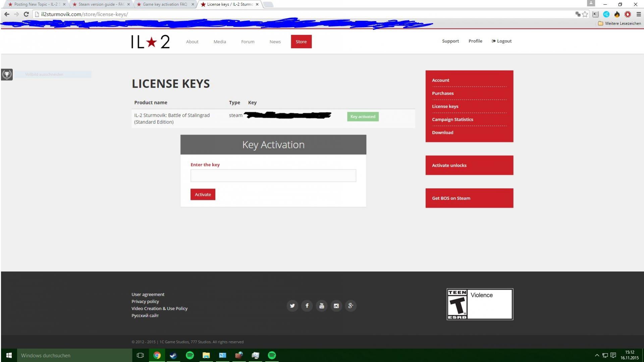The image size is (644, 362).
Task: Reload the page with the refresh icon
Action: [26, 14]
